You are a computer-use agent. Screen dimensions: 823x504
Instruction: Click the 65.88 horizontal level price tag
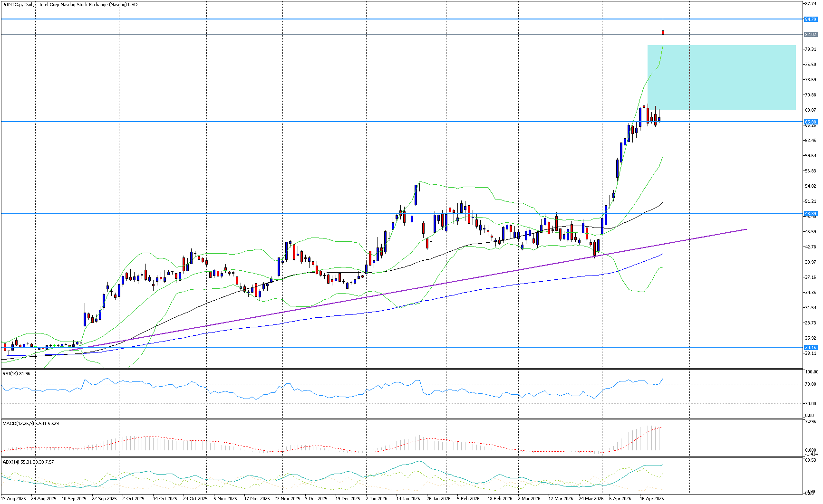click(810, 122)
